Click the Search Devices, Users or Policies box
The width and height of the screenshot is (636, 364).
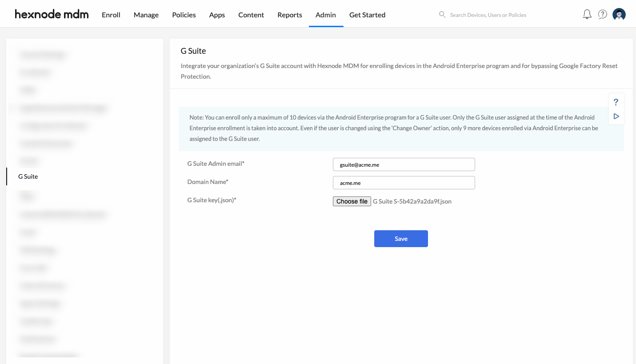[x=488, y=15]
